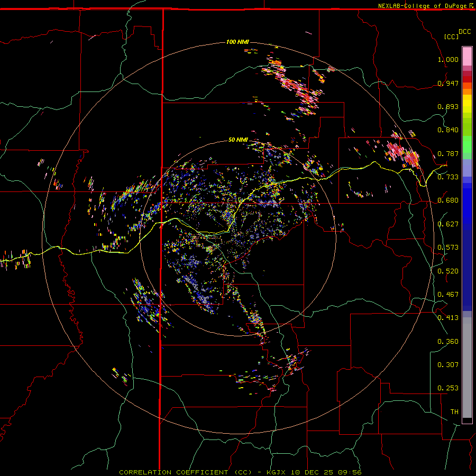
Task: Click the 09:56 timestamp
Action: tap(349, 472)
